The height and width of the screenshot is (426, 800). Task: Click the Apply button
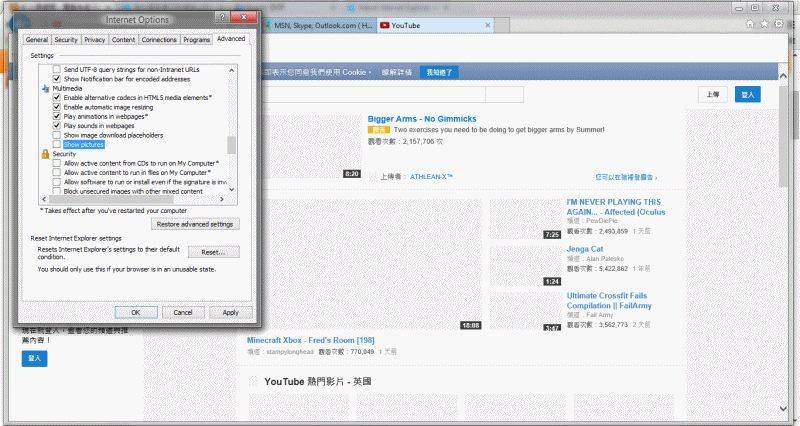tap(231, 312)
